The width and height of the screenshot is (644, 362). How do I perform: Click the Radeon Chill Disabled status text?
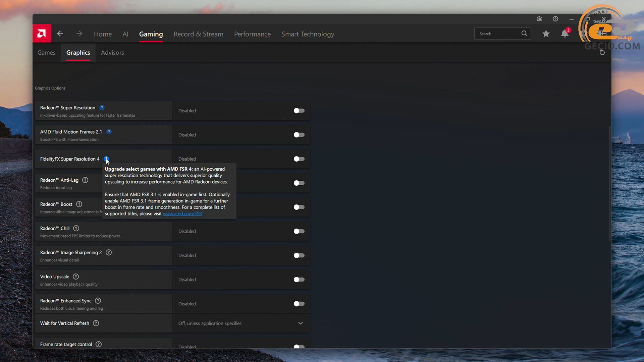(x=187, y=231)
